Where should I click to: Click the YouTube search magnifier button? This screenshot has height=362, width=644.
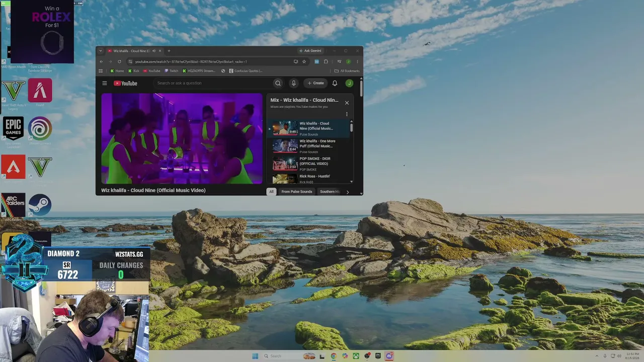point(278,83)
